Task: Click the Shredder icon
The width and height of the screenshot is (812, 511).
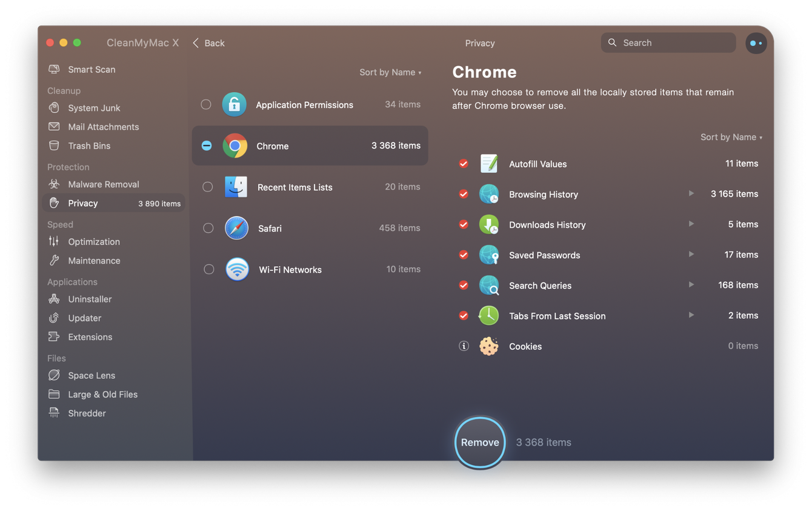Action: coord(54,413)
